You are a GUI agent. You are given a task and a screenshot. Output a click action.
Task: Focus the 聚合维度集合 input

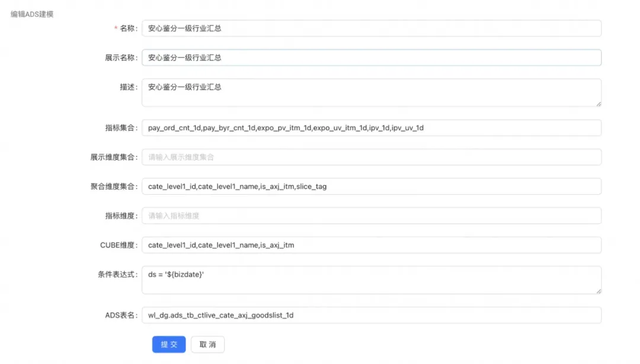tap(371, 186)
